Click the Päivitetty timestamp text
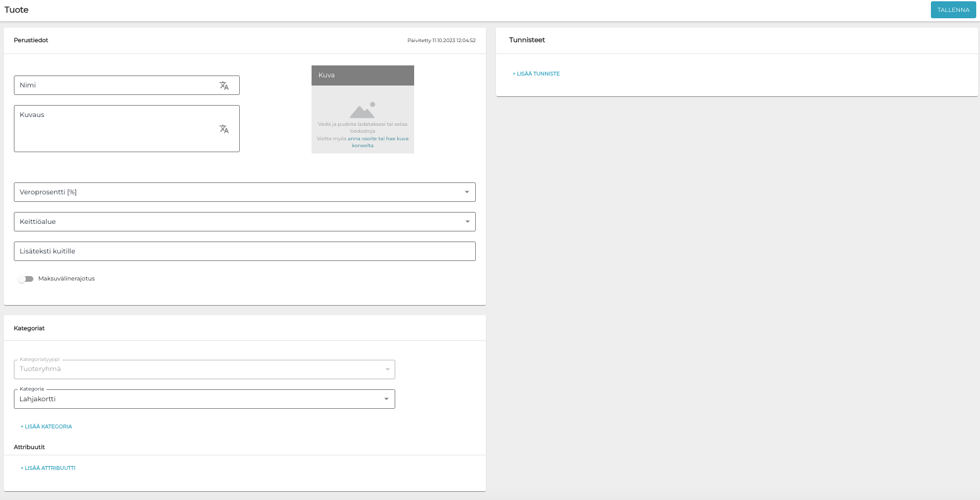Image resolution: width=980 pixels, height=500 pixels. [x=441, y=40]
